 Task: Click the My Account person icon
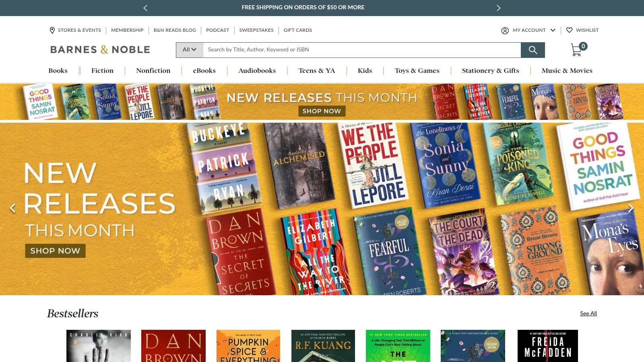tap(505, 30)
